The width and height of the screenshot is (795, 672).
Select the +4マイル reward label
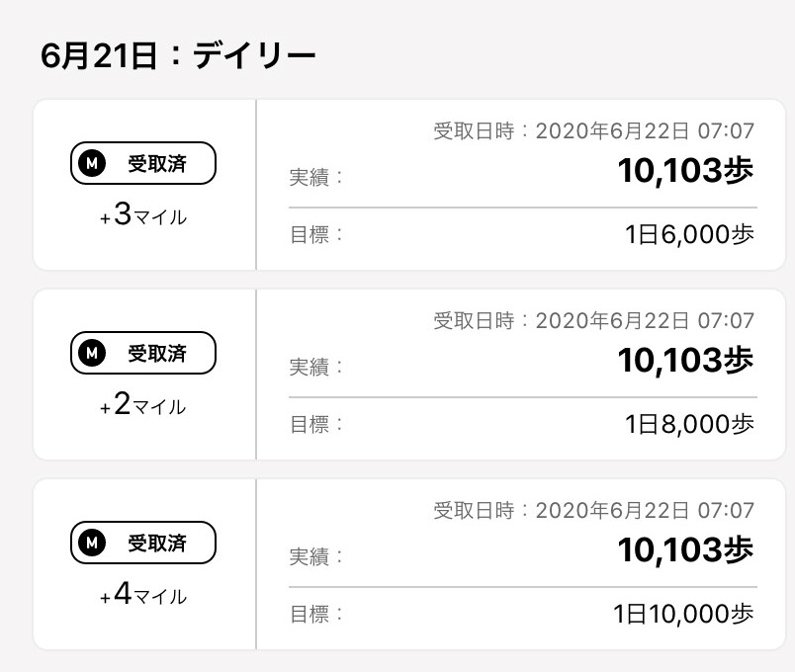pos(143,594)
